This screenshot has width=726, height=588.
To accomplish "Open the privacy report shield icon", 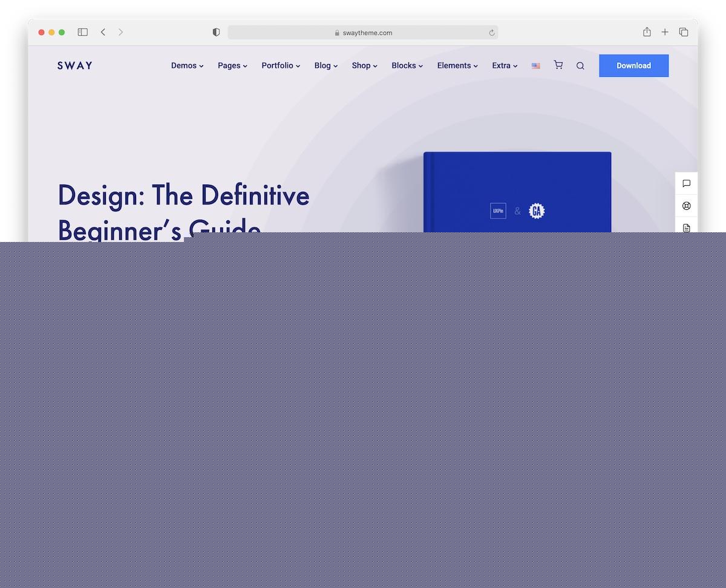I will coord(216,33).
